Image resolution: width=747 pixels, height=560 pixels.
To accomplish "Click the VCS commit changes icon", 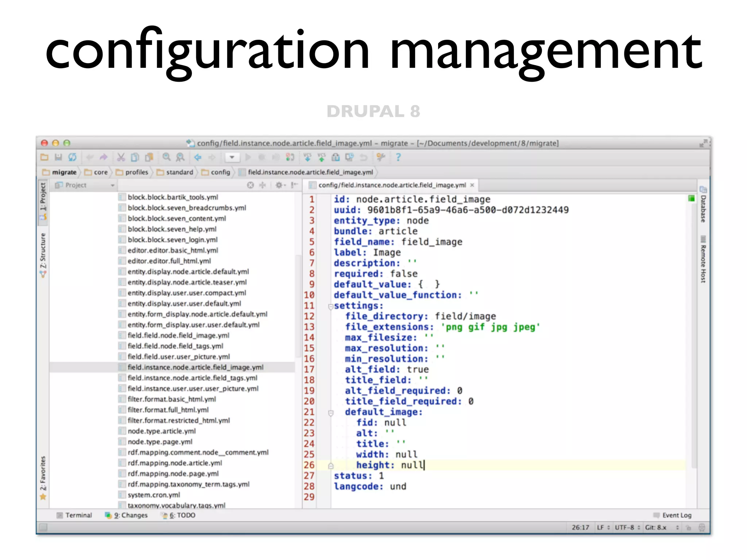I will tap(321, 157).
